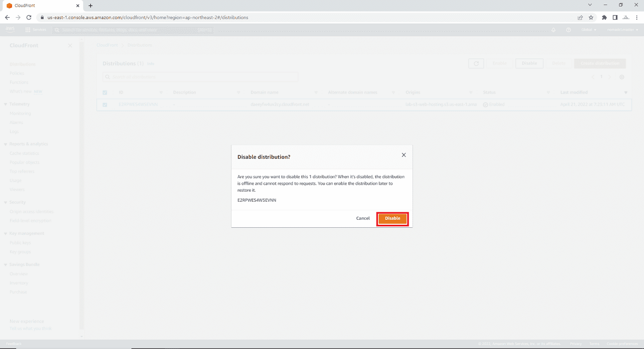Open Savings Bundle Purchase
The height and width of the screenshot is (349, 644).
pyautogui.click(x=19, y=292)
